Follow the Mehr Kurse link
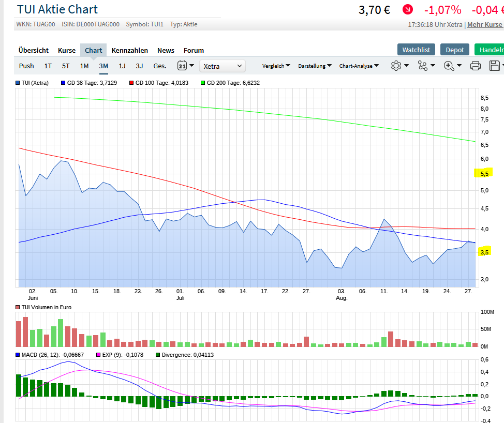 pos(485,24)
